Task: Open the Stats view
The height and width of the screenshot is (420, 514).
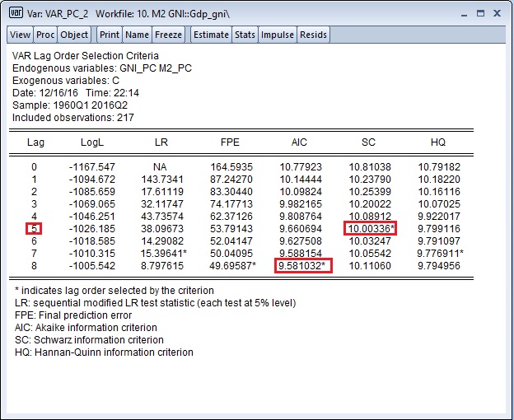Action: point(245,35)
